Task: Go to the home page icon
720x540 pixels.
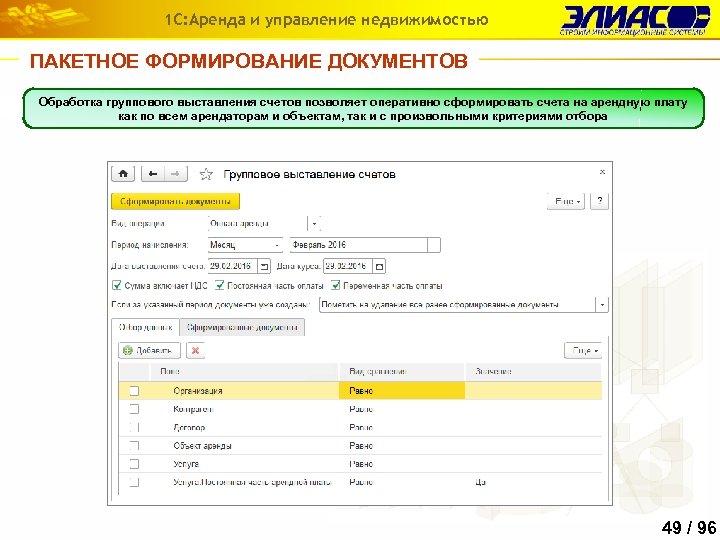Action: [123, 174]
